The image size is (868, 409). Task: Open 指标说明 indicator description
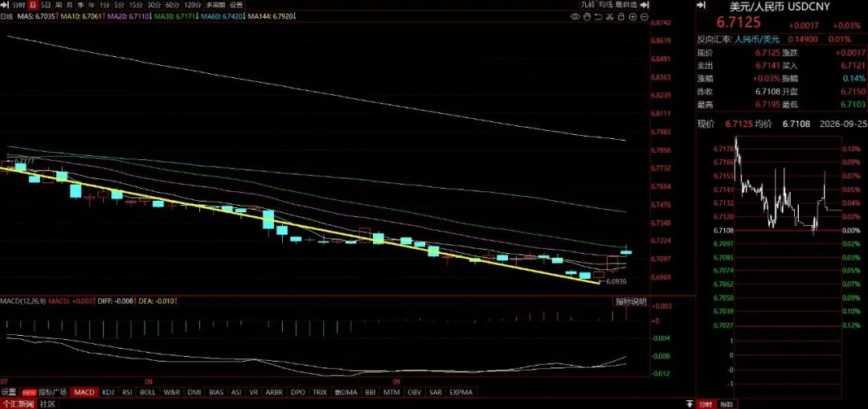[x=631, y=301]
